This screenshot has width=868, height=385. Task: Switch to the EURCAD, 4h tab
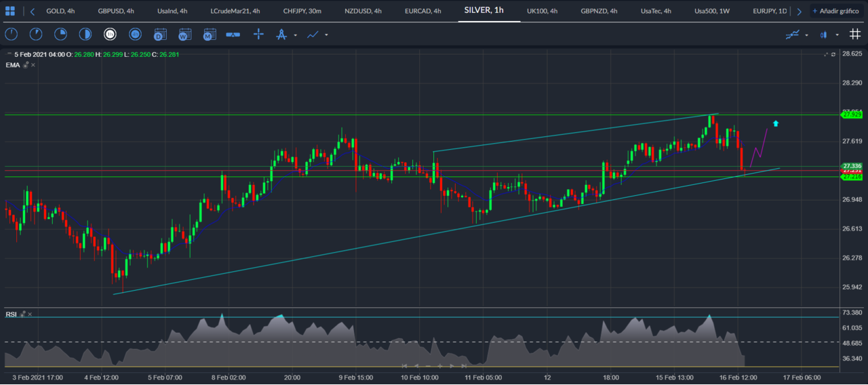click(422, 11)
